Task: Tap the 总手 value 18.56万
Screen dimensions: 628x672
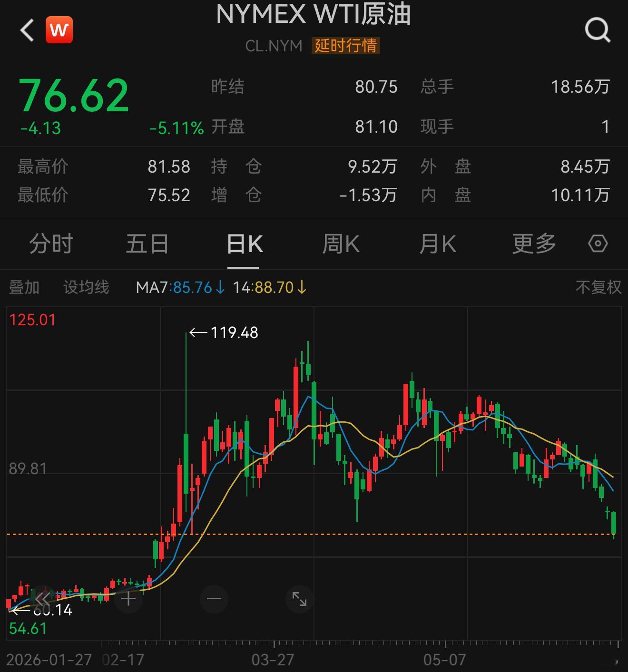Action: tap(580, 87)
